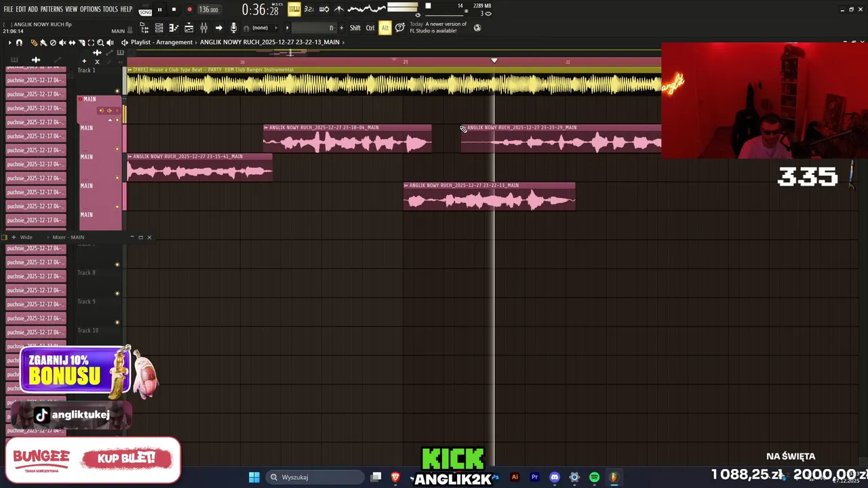Open the FILE menu
The height and width of the screenshot is (488, 868).
click(x=8, y=9)
